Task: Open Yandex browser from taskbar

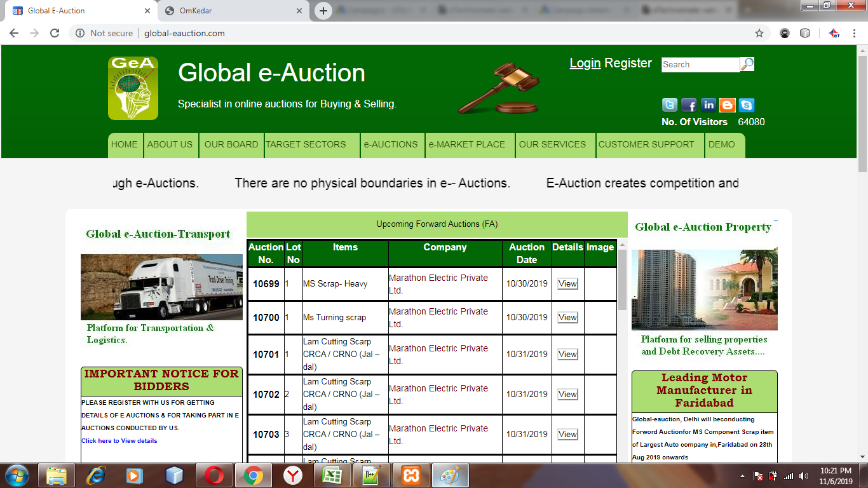Action: (293, 475)
